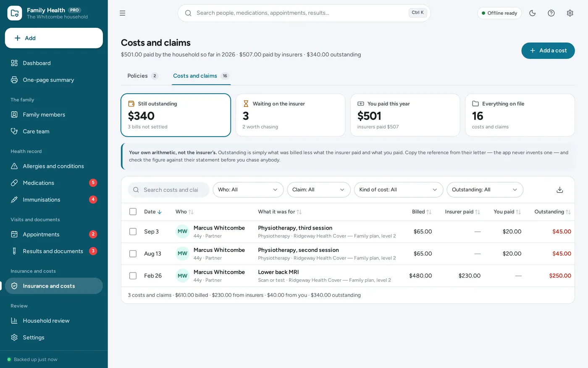
Task: Open the Kind of cost: All dropdown
Action: tap(399, 190)
